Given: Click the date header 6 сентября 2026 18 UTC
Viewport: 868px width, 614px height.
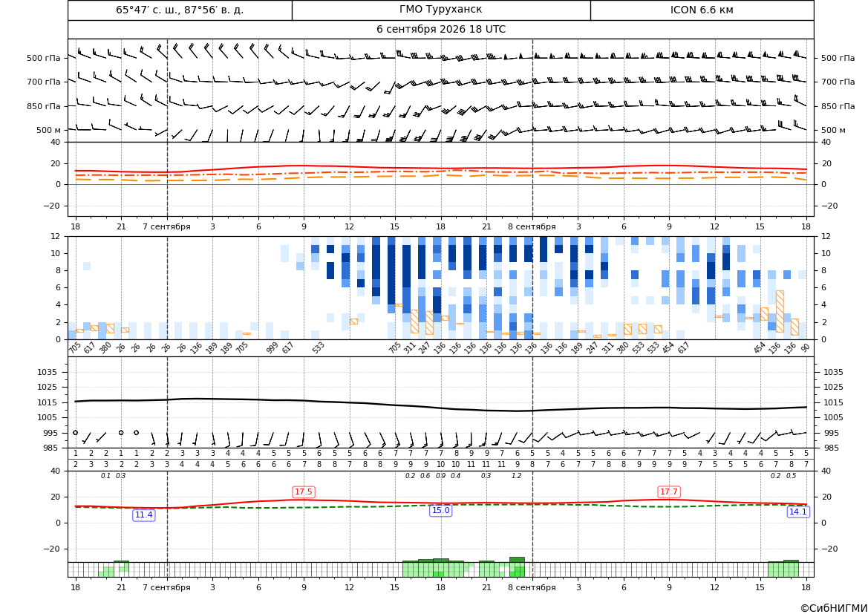Looking at the screenshot, I should 440,30.
